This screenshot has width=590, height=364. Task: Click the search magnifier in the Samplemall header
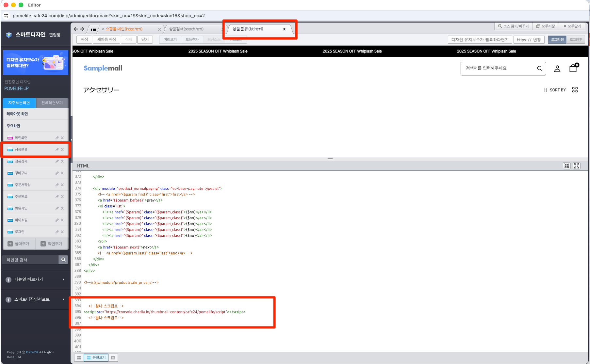point(539,69)
